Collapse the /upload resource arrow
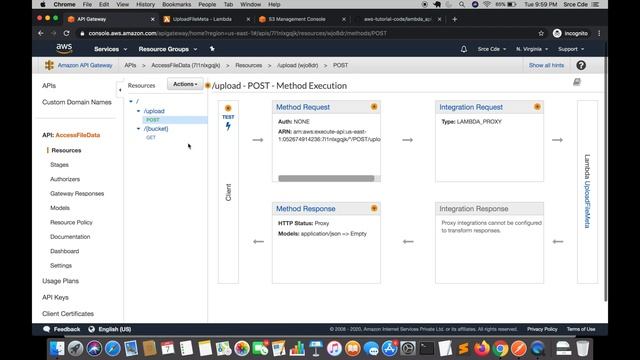 (x=138, y=111)
